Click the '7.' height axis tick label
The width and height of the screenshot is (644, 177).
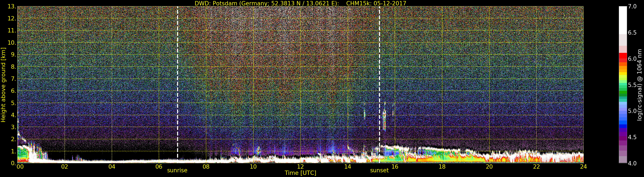[13, 79]
